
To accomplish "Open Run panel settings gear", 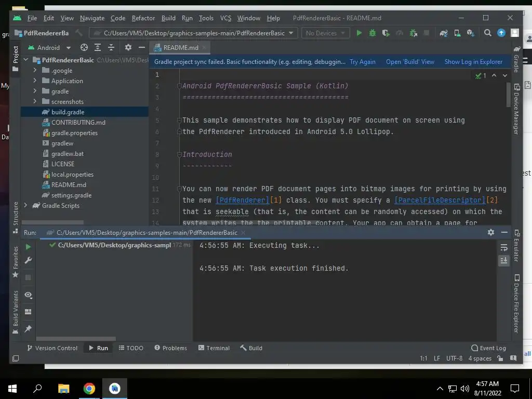I will click(x=490, y=232).
